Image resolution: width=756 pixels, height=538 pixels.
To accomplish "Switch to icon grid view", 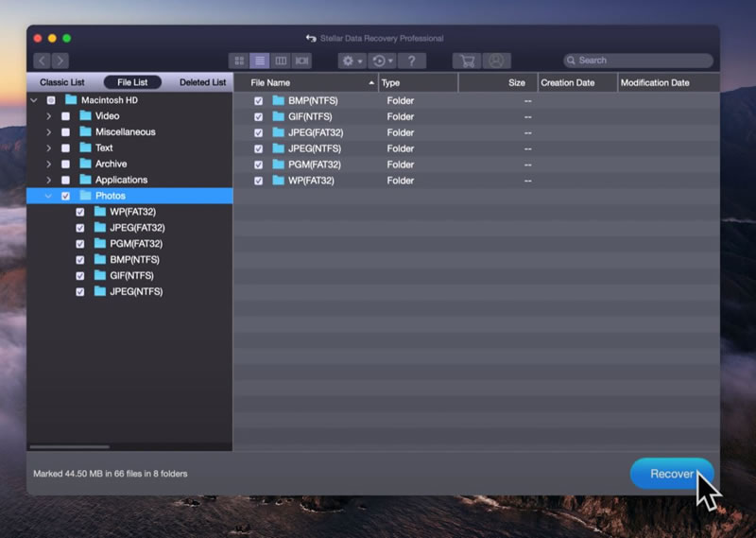I will pyautogui.click(x=239, y=61).
